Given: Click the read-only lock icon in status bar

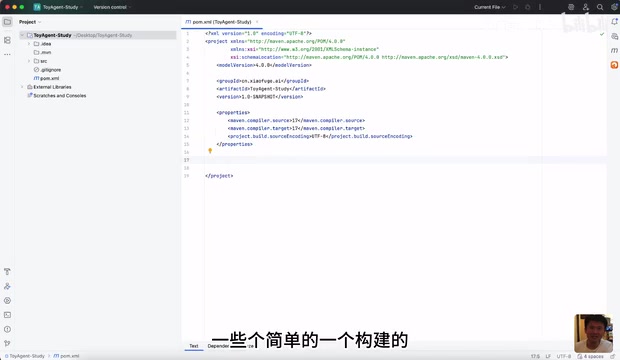Looking at the screenshot, I should point(612,356).
